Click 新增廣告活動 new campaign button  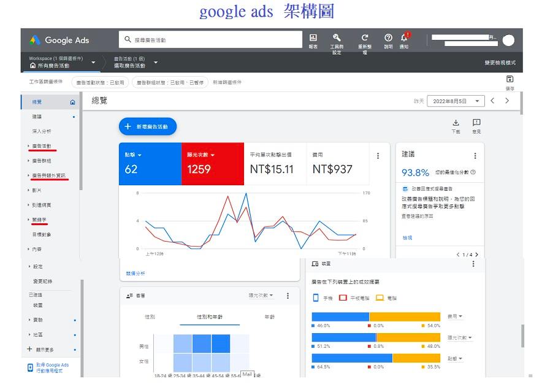(x=148, y=126)
